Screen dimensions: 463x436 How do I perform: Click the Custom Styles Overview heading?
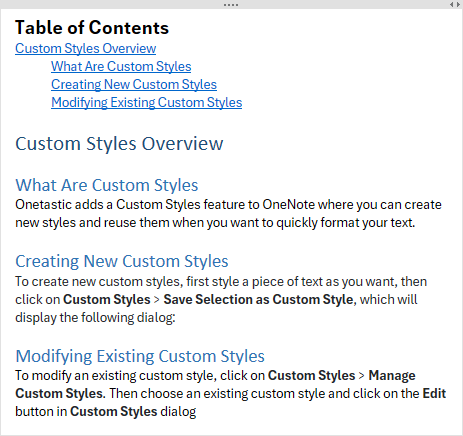click(x=119, y=144)
